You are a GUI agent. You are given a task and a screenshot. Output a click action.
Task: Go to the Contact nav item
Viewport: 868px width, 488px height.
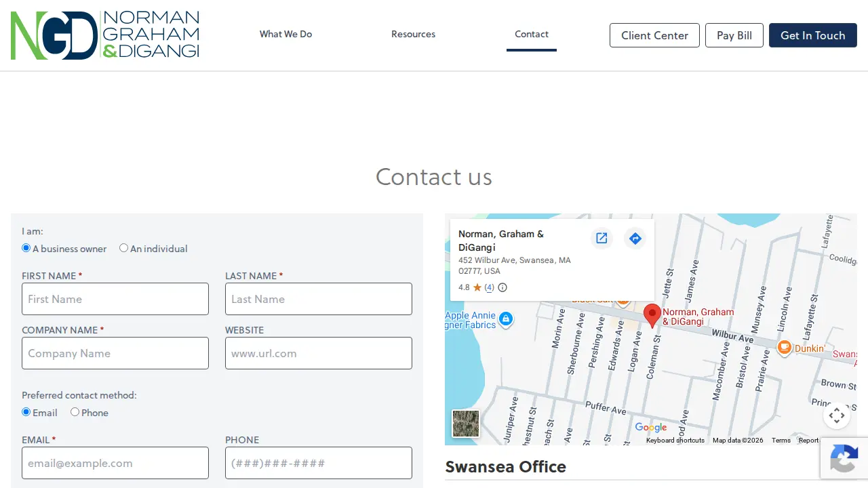click(x=532, y=34)
